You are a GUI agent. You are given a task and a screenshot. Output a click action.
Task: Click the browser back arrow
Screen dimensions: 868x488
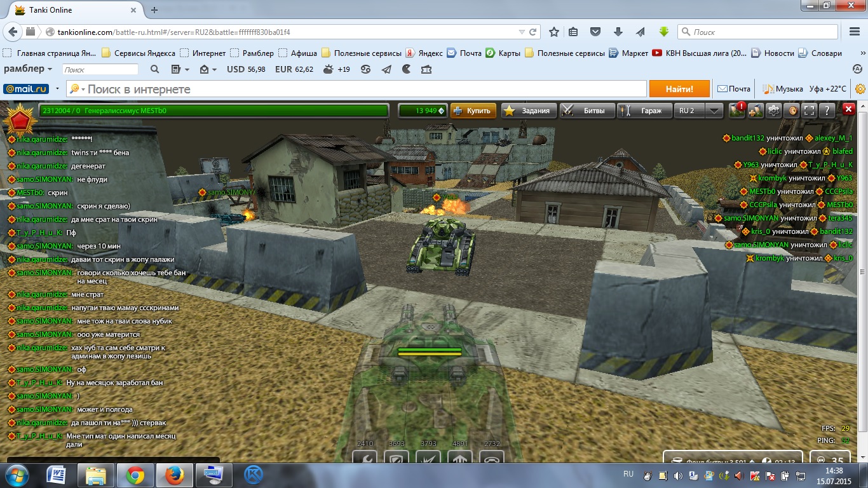click(x=13, y=32)
